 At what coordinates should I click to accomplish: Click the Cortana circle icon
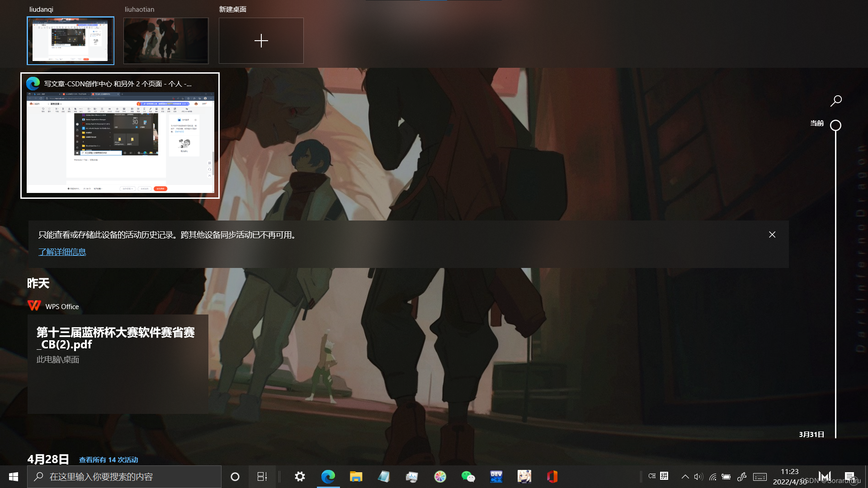[x=235, y=477]
